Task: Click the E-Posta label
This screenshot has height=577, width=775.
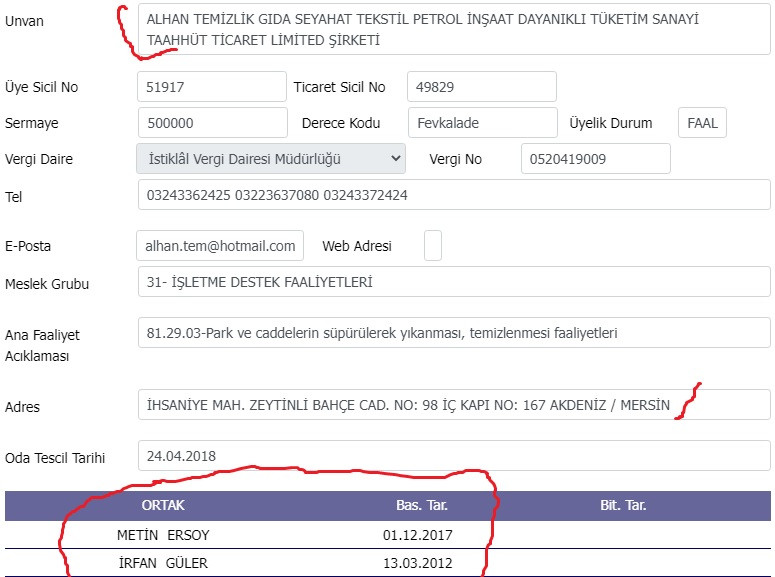Action: [28, 246]
